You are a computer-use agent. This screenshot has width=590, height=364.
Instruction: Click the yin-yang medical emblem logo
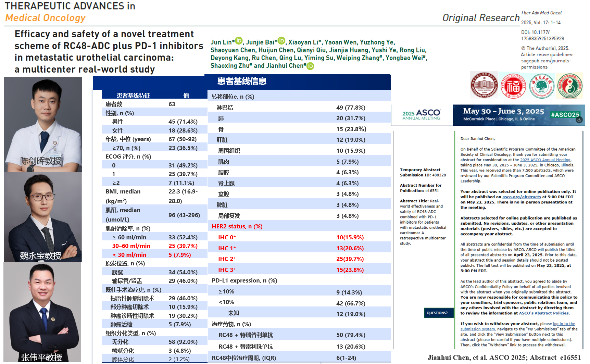pyautogui.click(x=570, y=86)
